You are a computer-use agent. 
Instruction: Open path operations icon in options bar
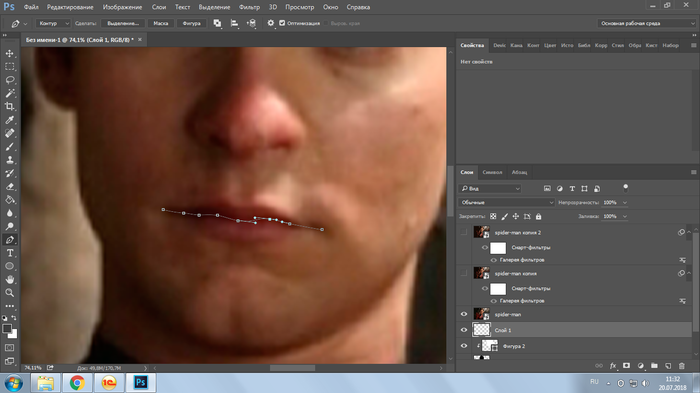[217, 23]
